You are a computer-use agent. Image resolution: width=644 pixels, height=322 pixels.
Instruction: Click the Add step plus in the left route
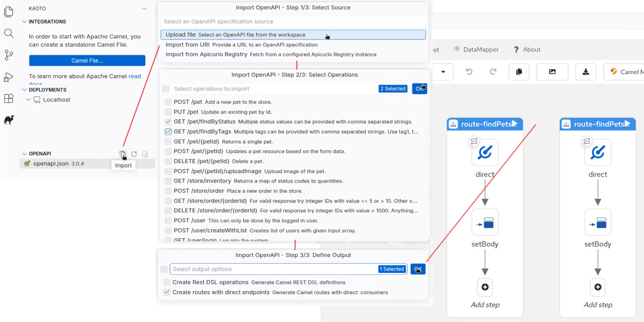(x=485, y=287)
